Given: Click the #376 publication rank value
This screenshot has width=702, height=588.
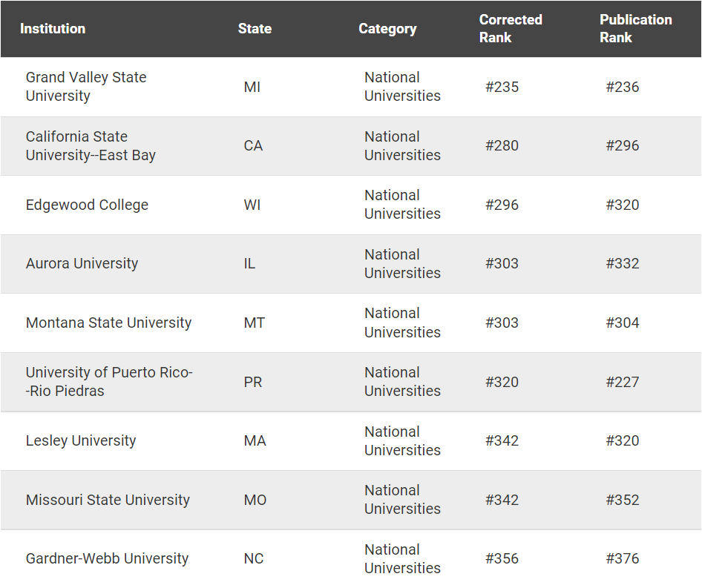Looking at the screenshot, I should (x=622, y=559).
